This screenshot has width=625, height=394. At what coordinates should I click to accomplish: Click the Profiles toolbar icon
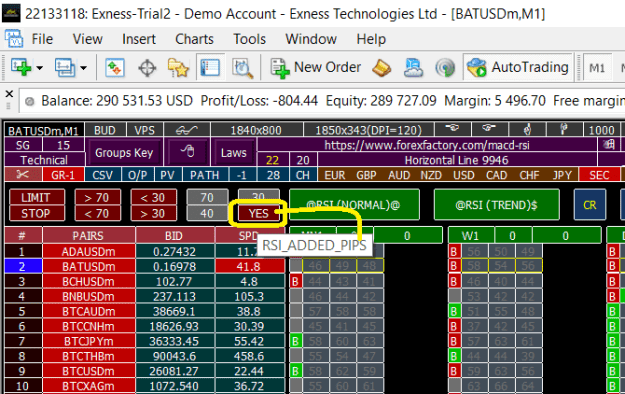coord(65,67)
